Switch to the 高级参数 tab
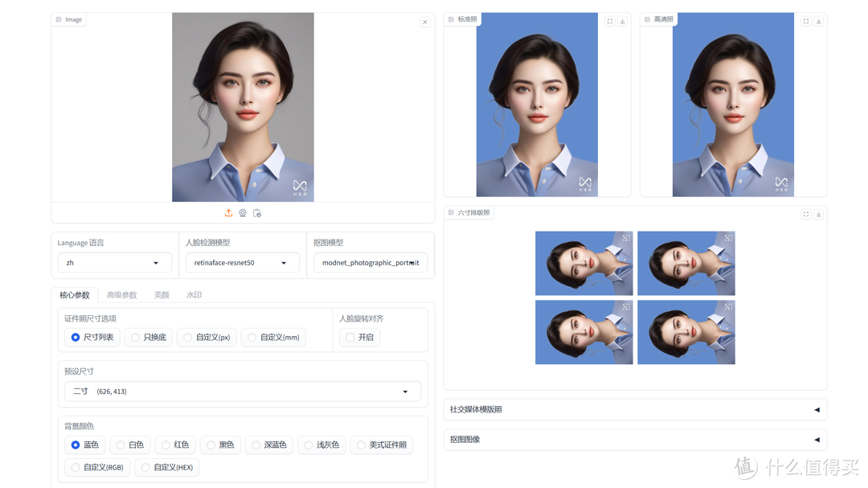 [x=121, y=295]
